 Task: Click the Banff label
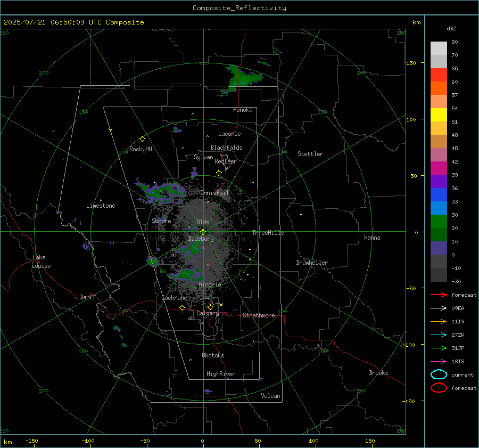pyautogui.click(x=88, y=297)
